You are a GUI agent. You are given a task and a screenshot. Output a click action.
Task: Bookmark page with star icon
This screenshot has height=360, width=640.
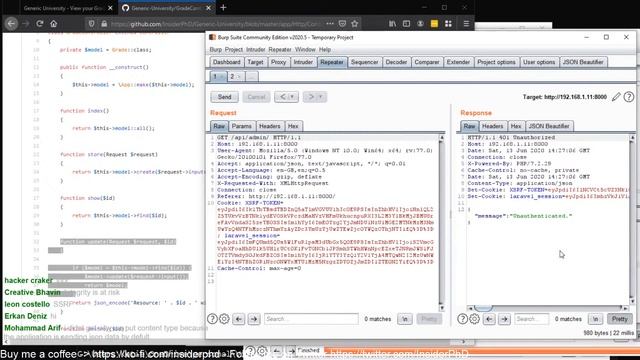(355, 24)
